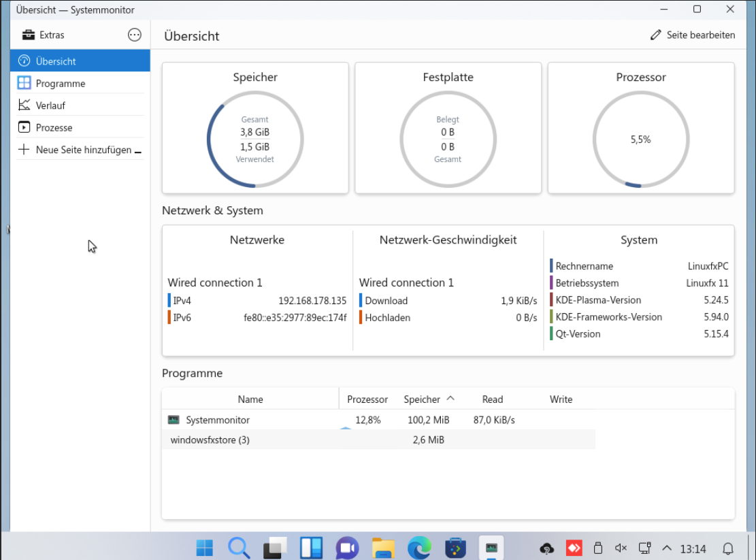Open the file manager folder icon

click(383, 548)
